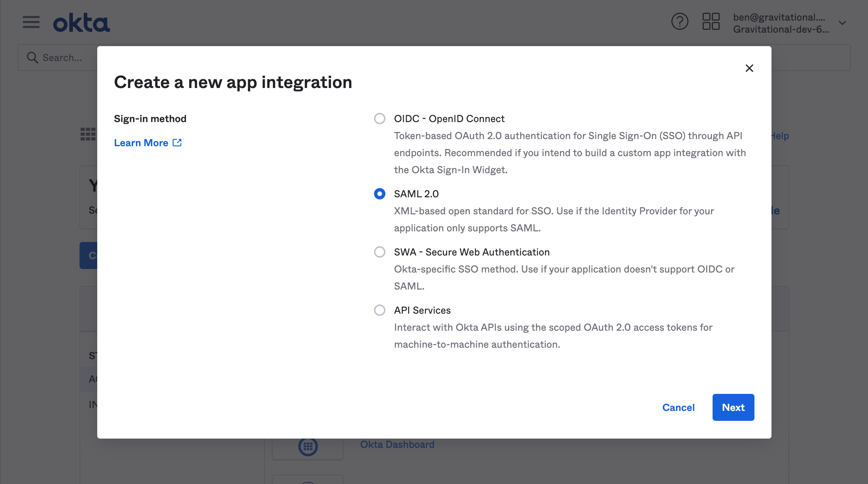The width and height of the screenshot is (868, 484).
Task: Click the external link icon beside Learn More
Action: point(177,142)
